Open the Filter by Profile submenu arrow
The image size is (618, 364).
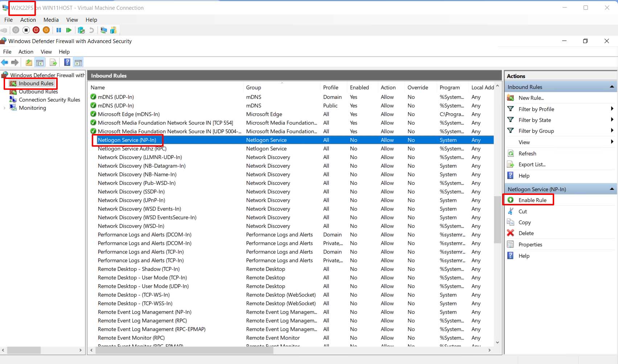(x=612, y=109)
